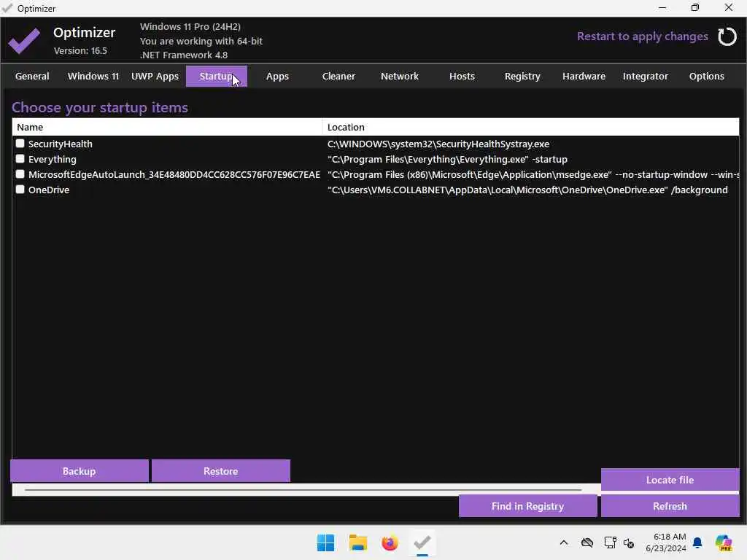Open File Explorer from taskbar
This screenshot has width=747, height=560.
click(x=357, y=542)
